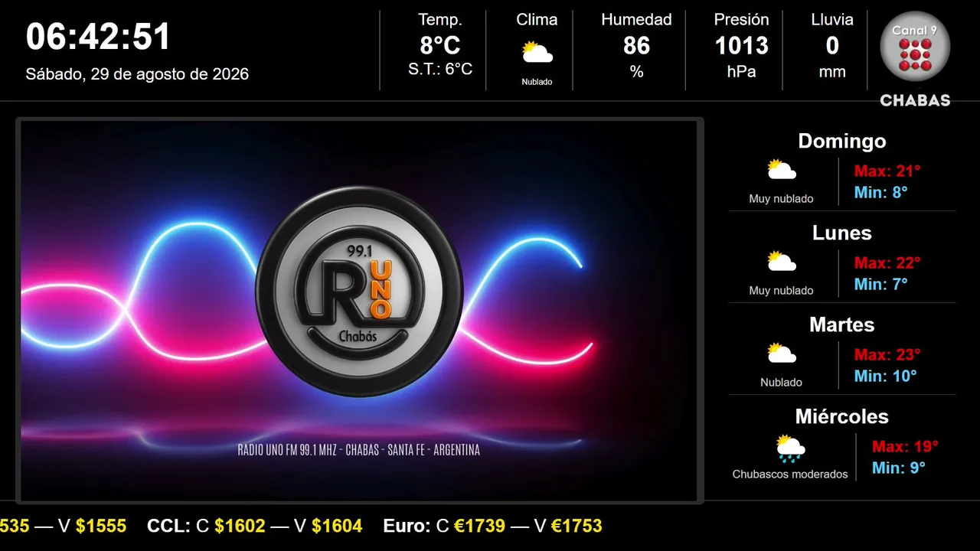Click the Martes forecast heading
The height and width of the screenshot is (551, 980).
[842, 324]
